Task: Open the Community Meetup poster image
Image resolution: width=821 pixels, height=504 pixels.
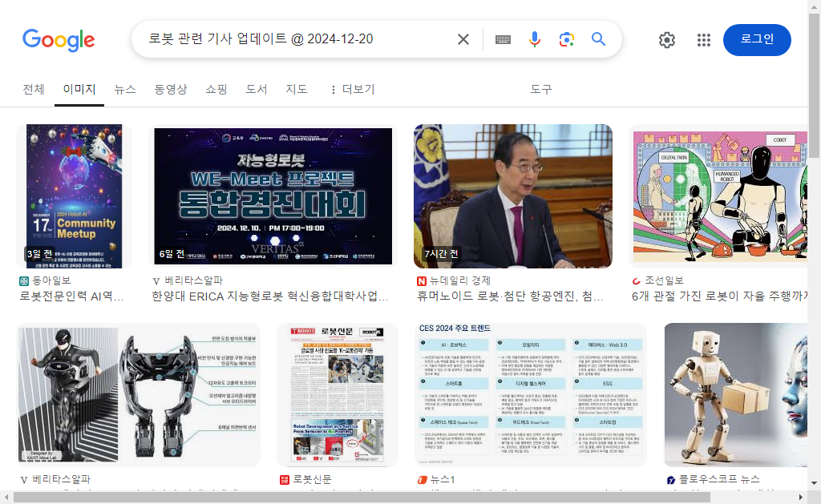Action: tap(74, 196)
